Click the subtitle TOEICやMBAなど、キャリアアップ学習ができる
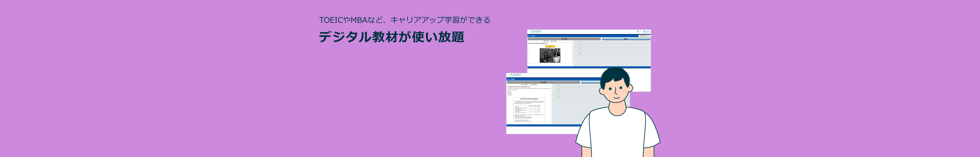 point(405,20)
